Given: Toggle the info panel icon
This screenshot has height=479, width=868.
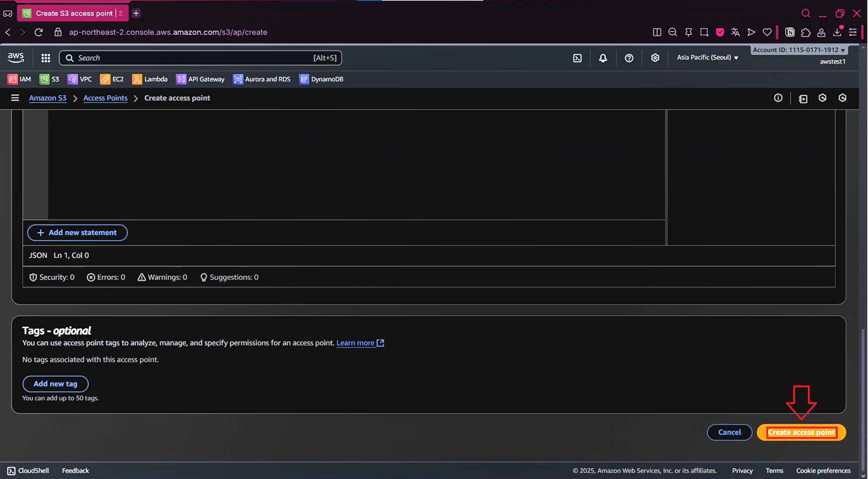Looking at the screenshot, I should 778,98.
